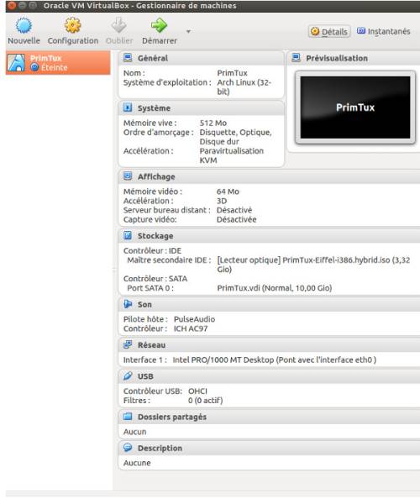Click the Stockage section disk icon
The height and width of the screenshot is (504, 420).
[x=128, y=235]
